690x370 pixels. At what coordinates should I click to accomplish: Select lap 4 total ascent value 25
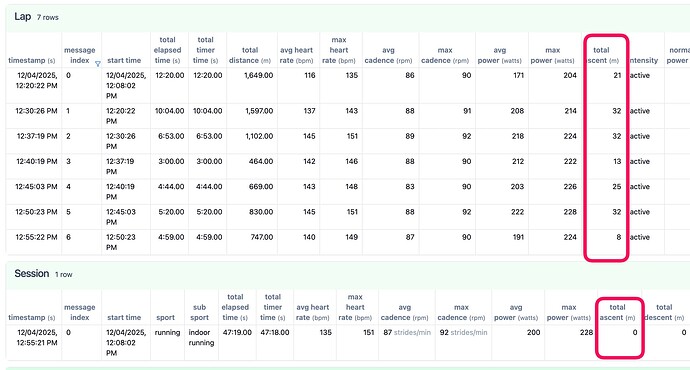617,187
